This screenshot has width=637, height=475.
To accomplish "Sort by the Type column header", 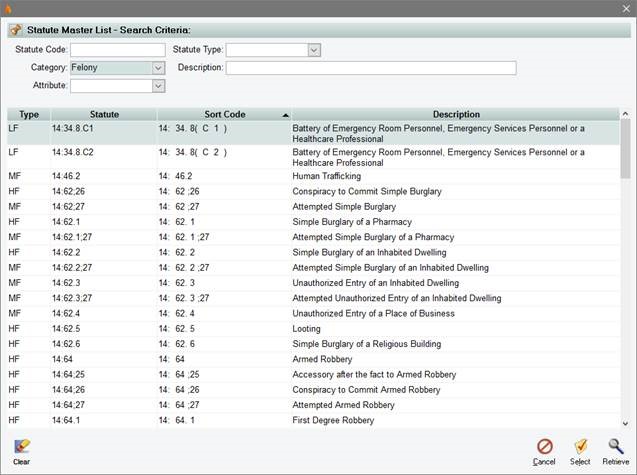I will click(28, 115).
